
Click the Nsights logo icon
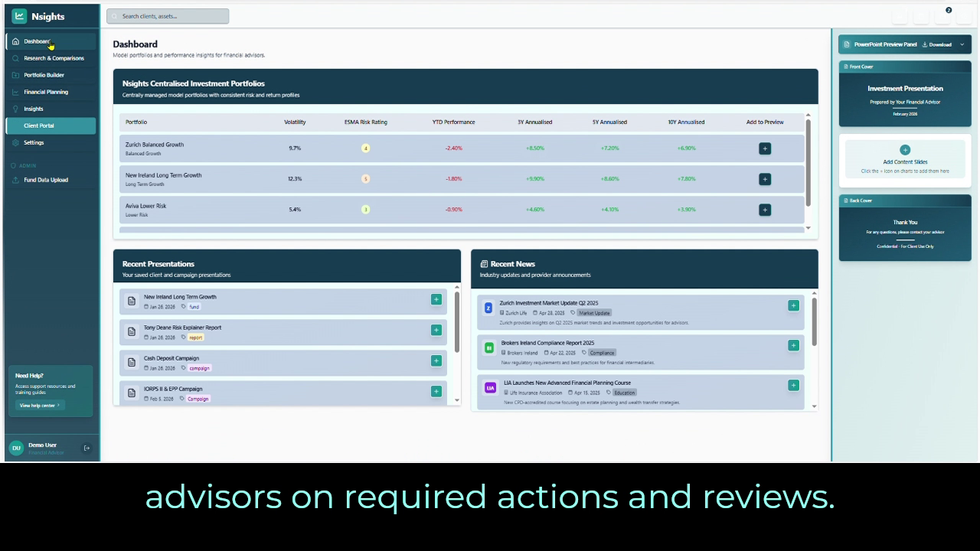(x=19, y=16)
